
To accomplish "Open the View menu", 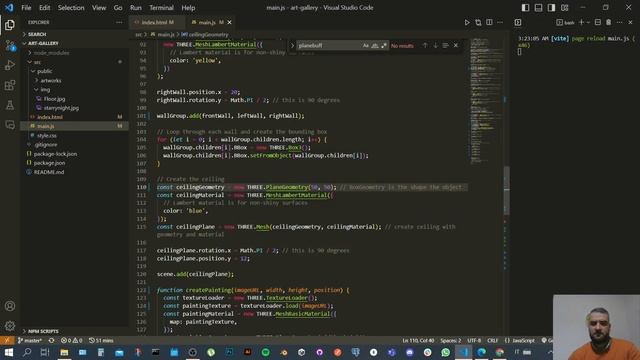I will [99, 8].
